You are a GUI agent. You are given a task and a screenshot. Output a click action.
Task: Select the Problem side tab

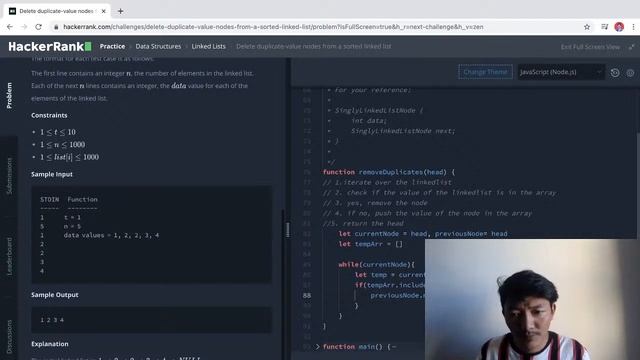[x=9, y=96]
